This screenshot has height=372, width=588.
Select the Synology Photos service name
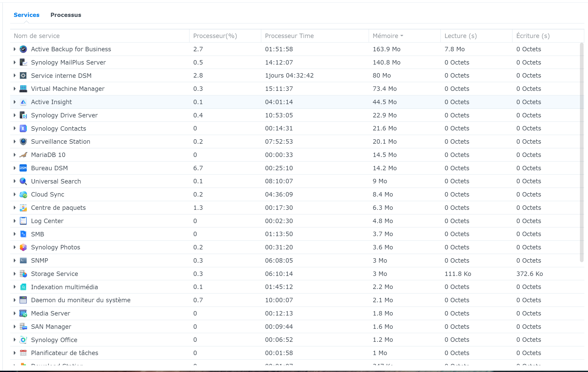[x=55, y=247]
